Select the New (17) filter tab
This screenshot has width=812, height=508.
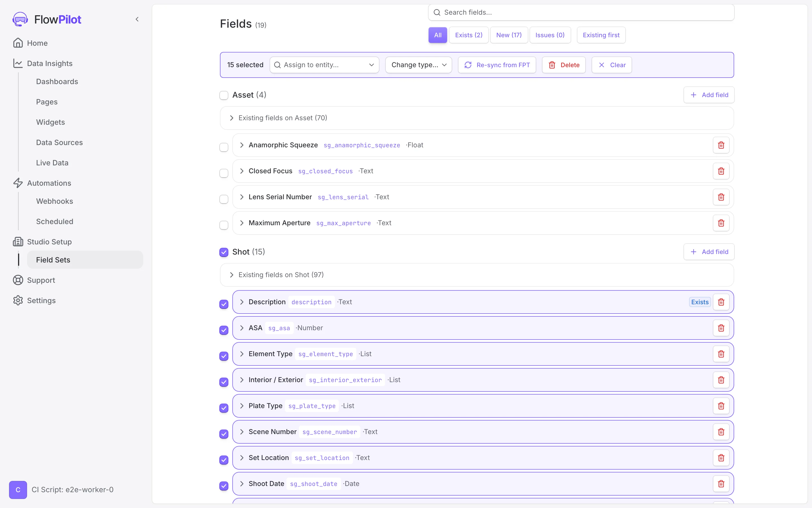[x=509, y=35]
